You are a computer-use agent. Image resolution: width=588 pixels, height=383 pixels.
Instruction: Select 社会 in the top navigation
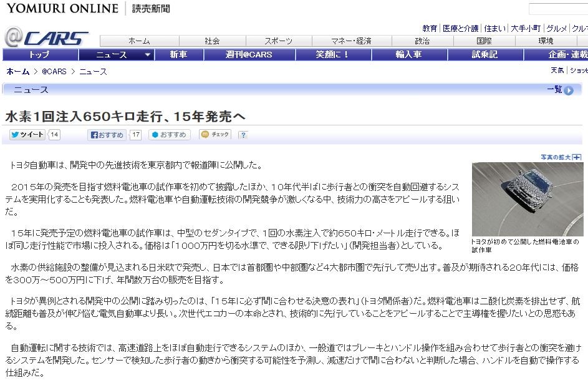tap(212, 41)
